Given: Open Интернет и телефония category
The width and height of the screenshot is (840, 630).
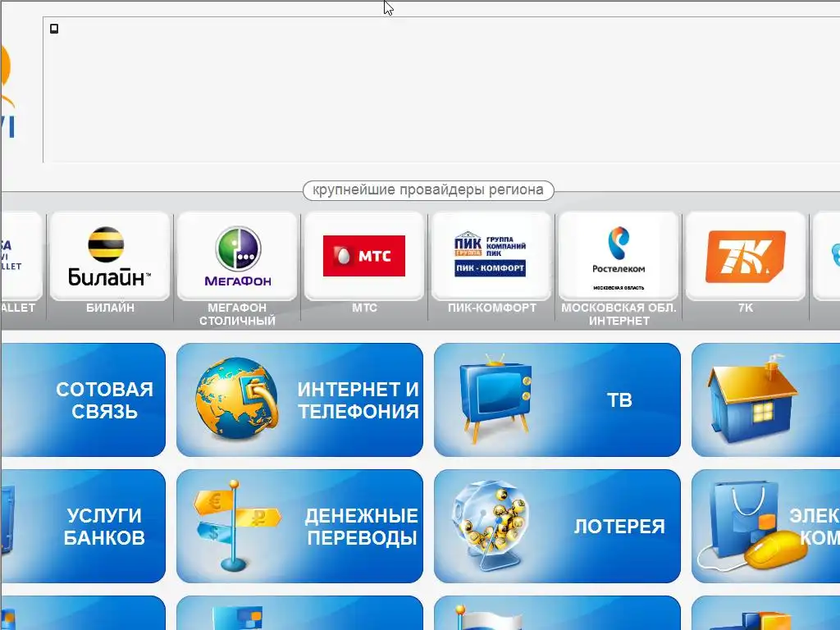Looking at the screenshot, I should pyautogui.click(x=299, y=400).
